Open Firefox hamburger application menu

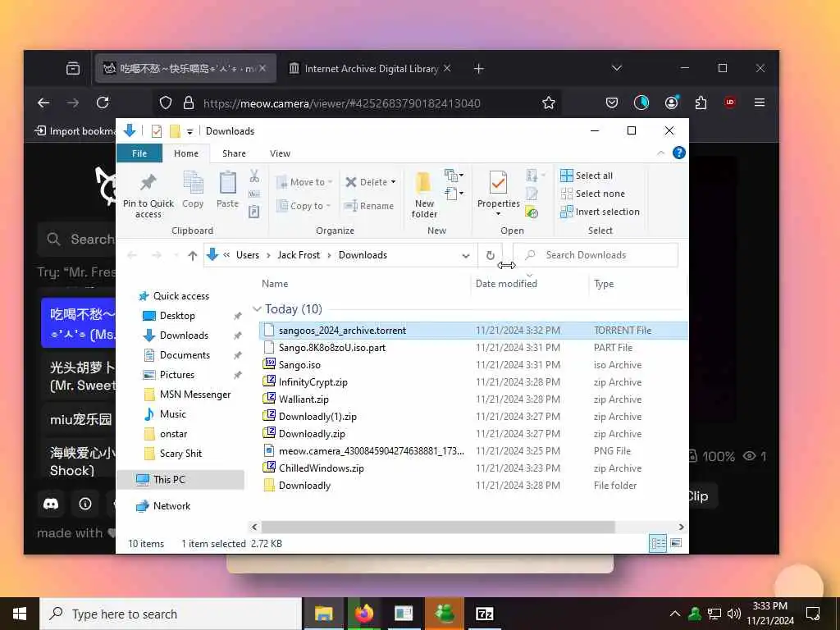(760, 103)
